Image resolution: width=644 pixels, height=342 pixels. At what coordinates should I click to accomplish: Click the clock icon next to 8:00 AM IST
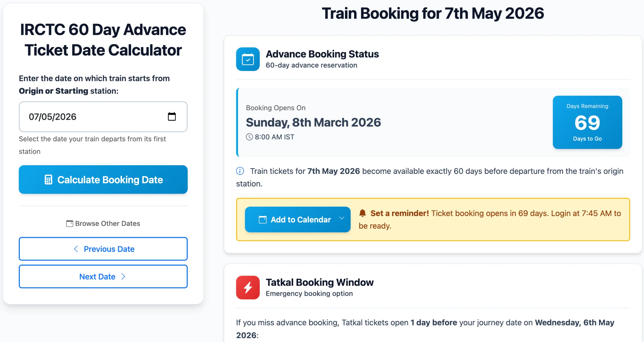(x=249, y=137)
